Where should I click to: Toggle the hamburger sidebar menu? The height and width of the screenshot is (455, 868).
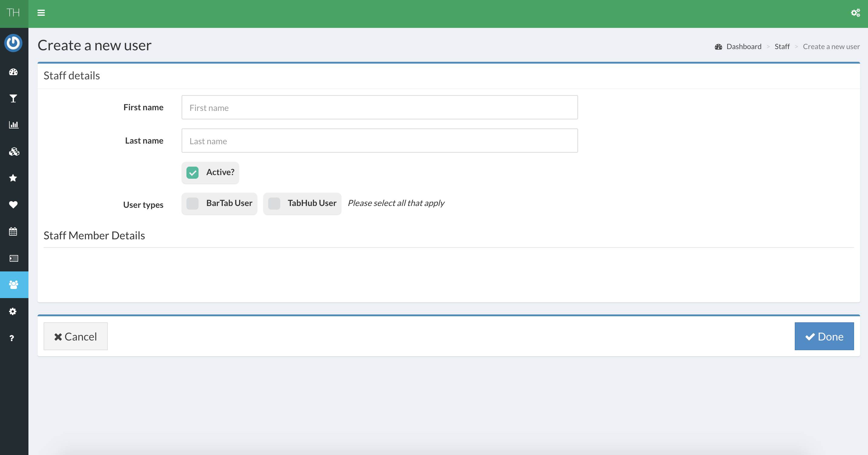41,13
